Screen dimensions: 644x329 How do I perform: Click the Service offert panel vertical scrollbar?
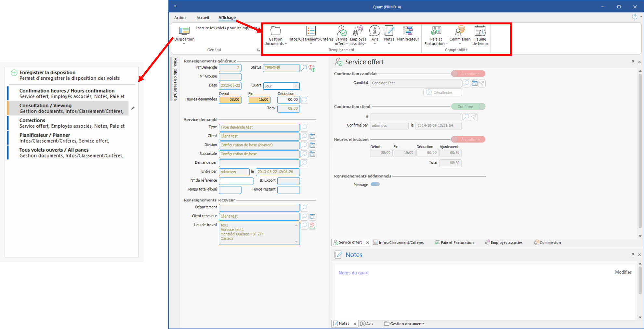[x=640, y=153]
